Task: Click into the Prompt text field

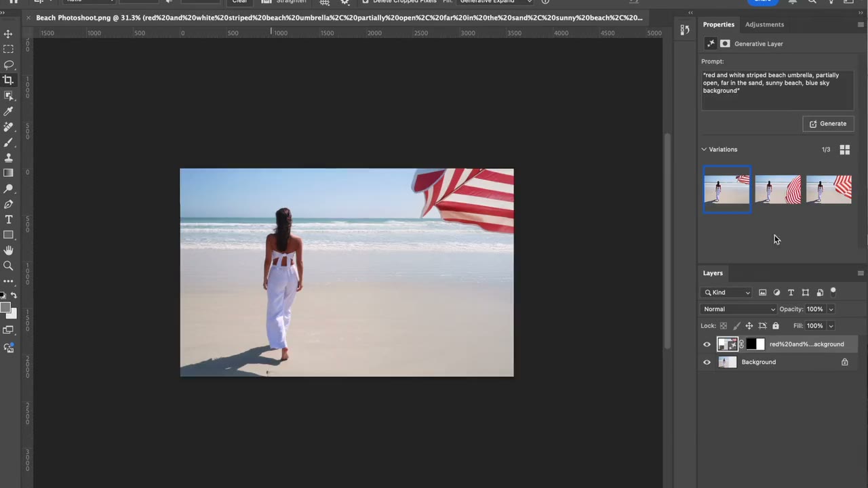Action: [777, 89]
